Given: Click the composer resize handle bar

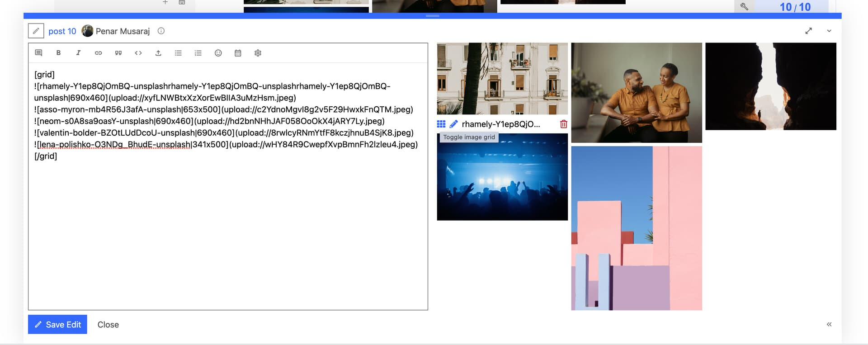Looking at the screenshot, I should coord(432,16).
